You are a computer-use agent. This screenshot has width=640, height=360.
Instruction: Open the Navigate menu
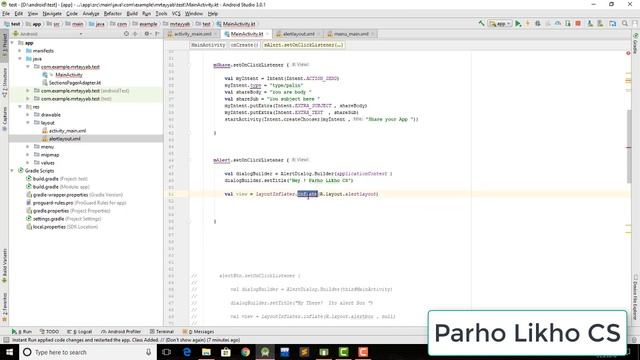point(52,13)
